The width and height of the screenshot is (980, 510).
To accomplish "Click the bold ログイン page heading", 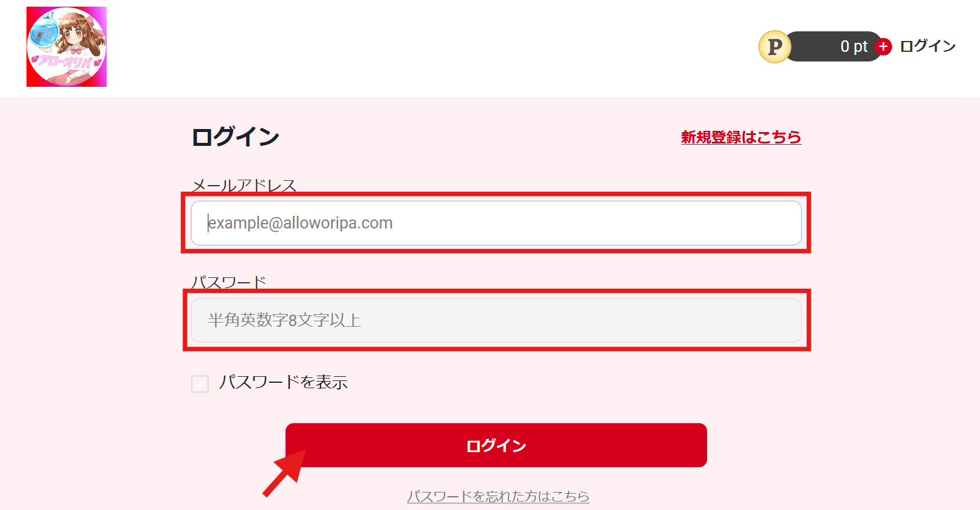I will click(236, 137).
